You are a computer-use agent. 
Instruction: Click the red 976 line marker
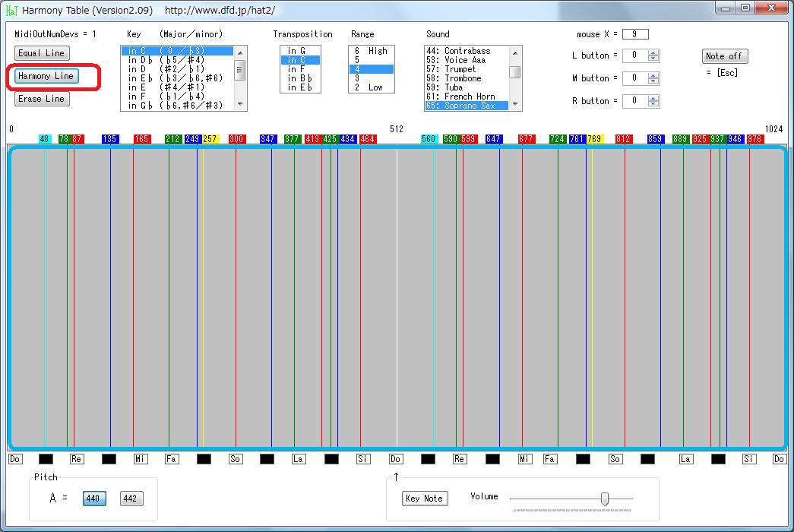(754, 139)
